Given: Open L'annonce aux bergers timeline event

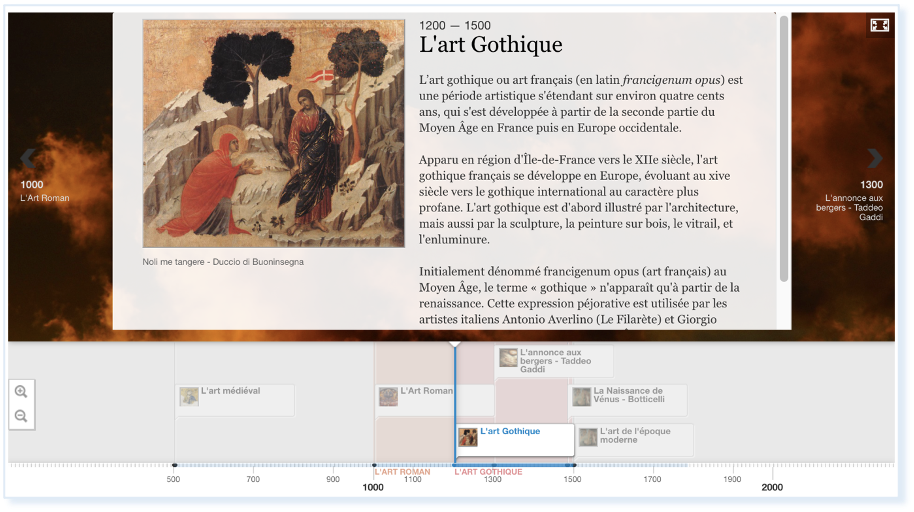Looking at the screenshot, I should click(554, 360).
